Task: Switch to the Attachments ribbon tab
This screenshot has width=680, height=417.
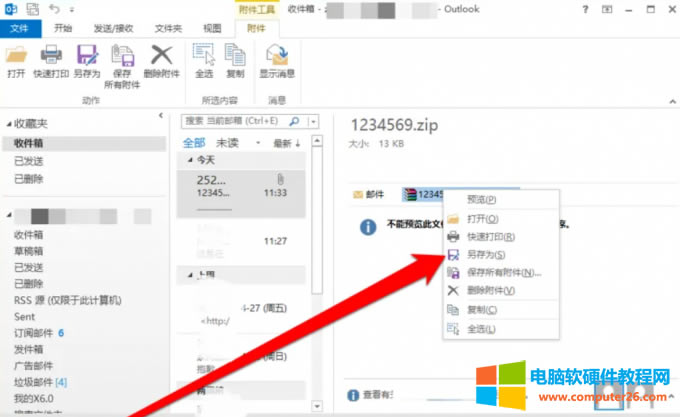Action: pos(256,29)
